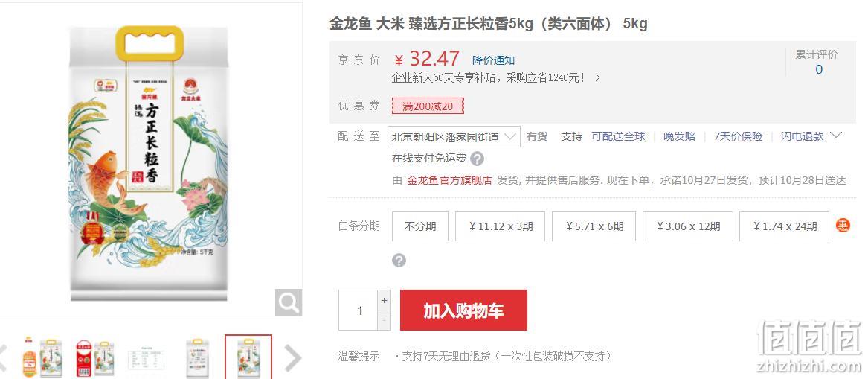Decrease quantity with the minus button

[x=385, y=320]
